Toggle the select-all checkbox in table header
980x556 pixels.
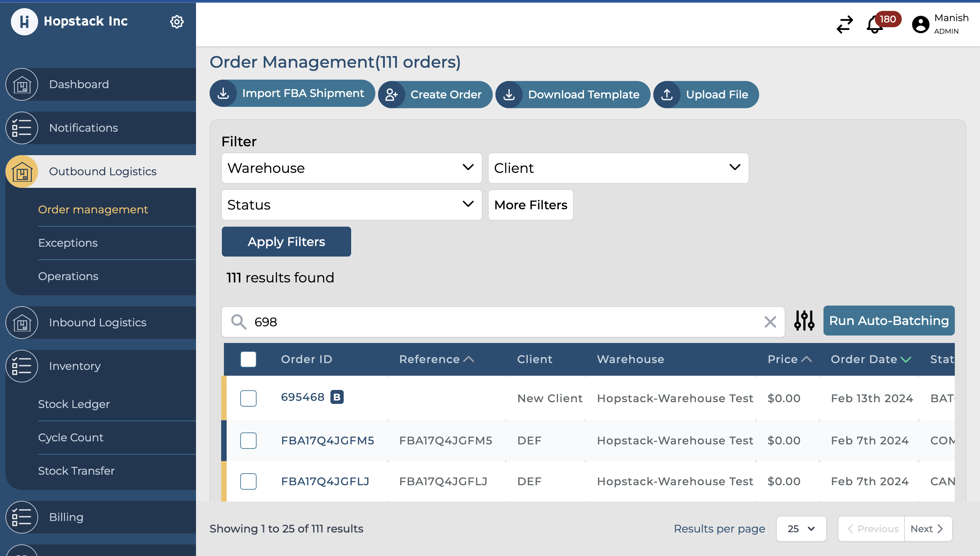248,359
